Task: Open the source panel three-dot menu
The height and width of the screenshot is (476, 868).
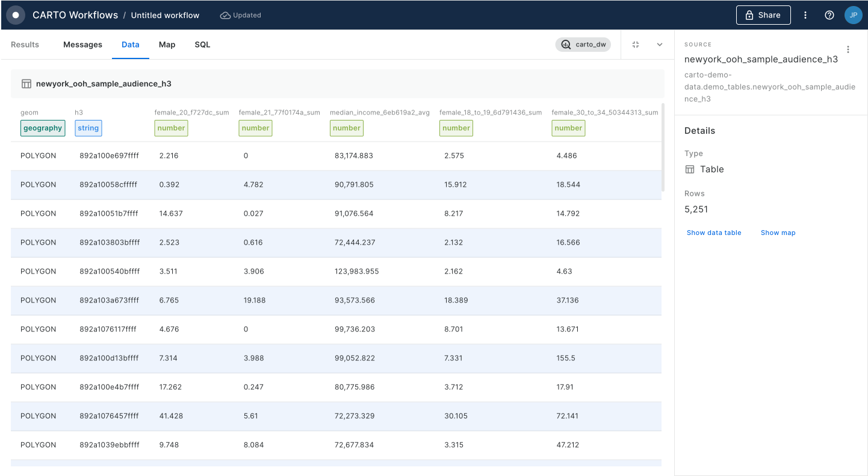Action: click(848, 49)
